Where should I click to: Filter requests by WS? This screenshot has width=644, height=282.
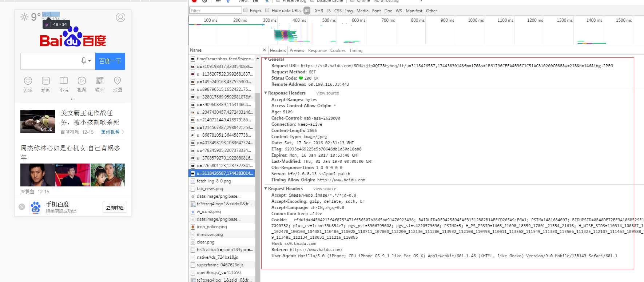(399, 11)
